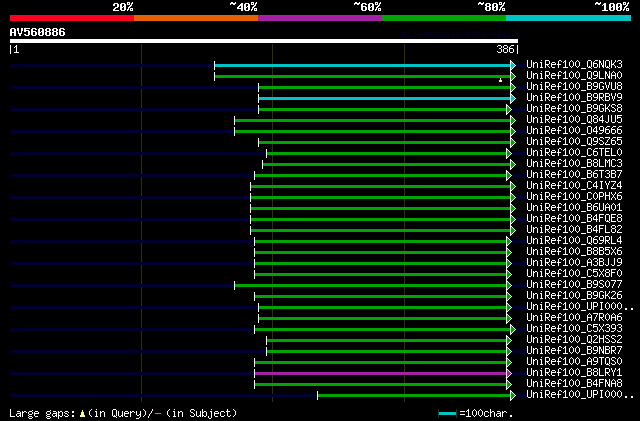The image size is (640, 421).
Task: Click the purple alignment bar for B8LRY1
Action: (x=380, y=374)
